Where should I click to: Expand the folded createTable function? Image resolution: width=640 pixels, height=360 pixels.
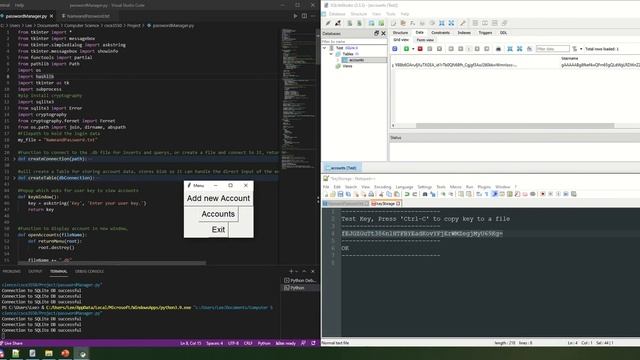click(x=14, y=178)
